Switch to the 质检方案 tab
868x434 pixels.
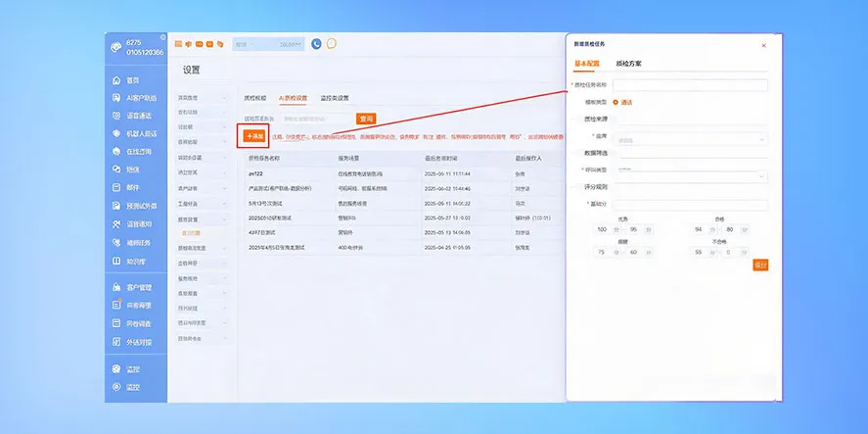click(629, 64)
